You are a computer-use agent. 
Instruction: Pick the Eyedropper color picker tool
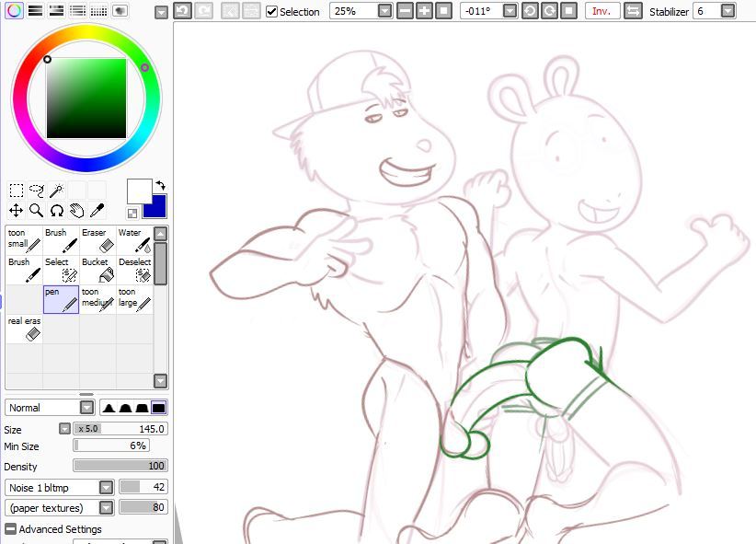click(97, 211)
